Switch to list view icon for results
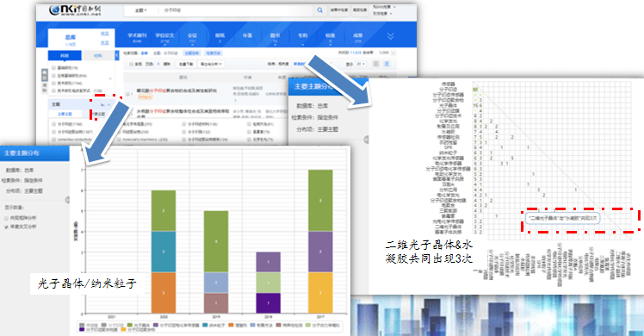The width and height of the screenshot is (644, 336). tap(387, 64)
